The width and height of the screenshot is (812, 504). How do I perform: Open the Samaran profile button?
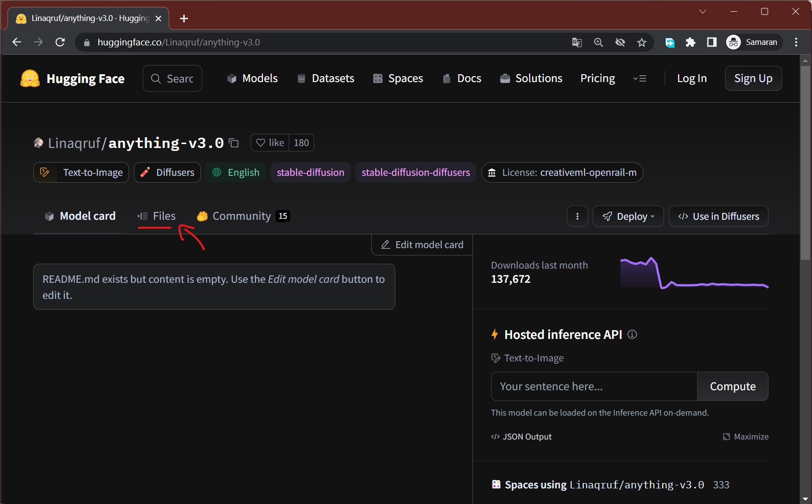pyautogui.click(x=754, y=42)
